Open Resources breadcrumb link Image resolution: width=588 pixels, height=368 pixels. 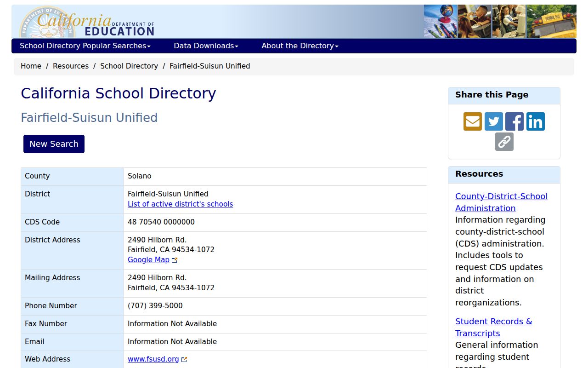coord(71,66)
